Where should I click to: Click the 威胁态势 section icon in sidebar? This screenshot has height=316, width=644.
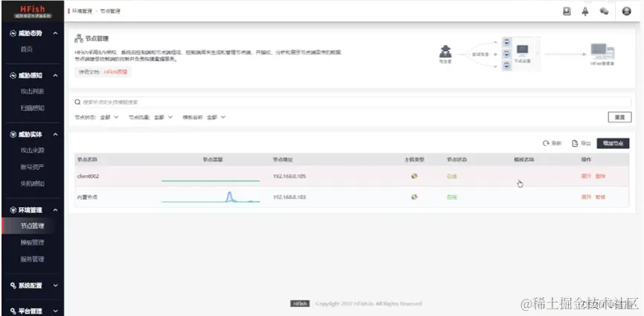(x=13, y=34)
